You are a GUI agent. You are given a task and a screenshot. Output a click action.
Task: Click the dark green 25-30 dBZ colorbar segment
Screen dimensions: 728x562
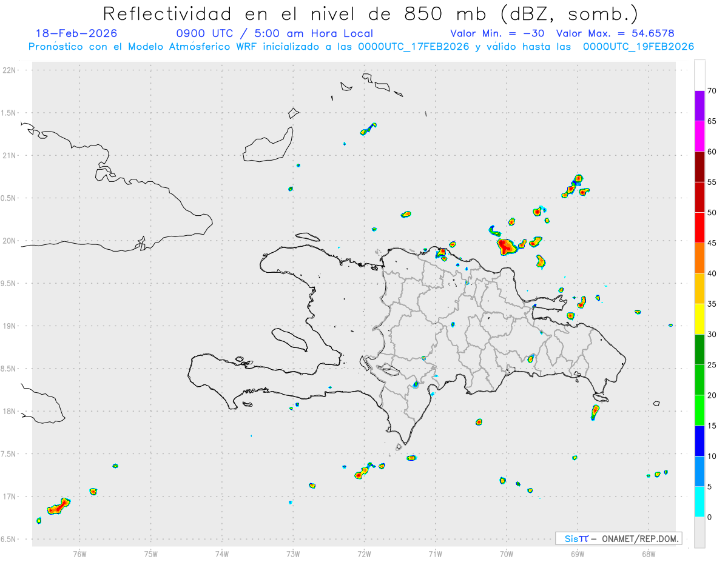(x=699, y=350)
